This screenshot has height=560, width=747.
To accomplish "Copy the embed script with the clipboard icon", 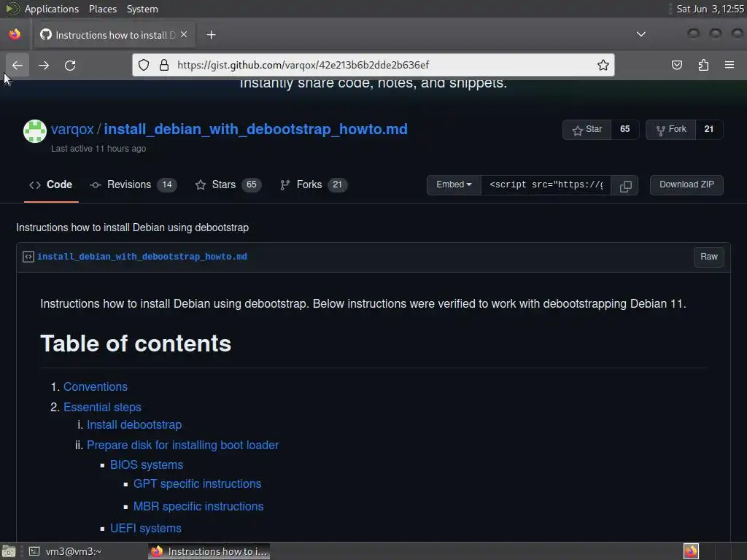I will point(625,185).
